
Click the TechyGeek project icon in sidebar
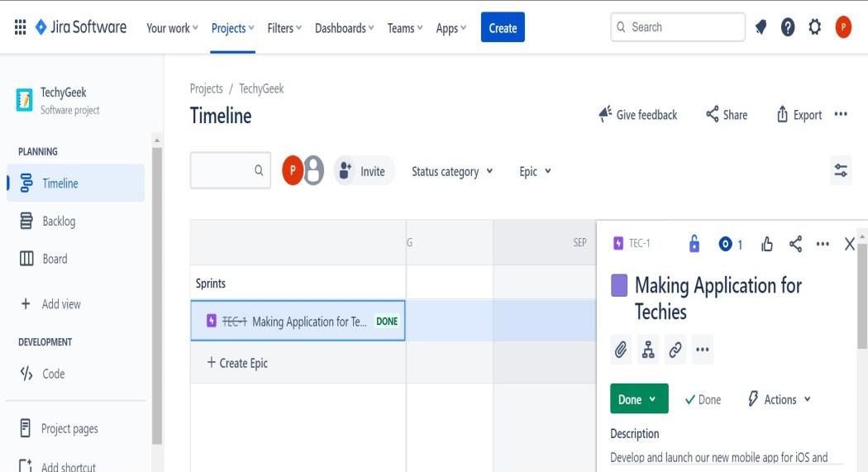(24, 100)
